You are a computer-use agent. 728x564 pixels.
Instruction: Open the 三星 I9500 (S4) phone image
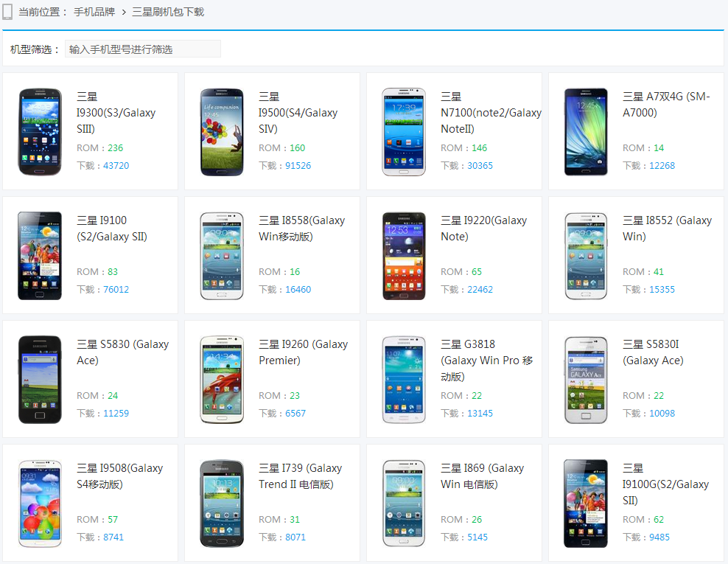coord(222,132)
